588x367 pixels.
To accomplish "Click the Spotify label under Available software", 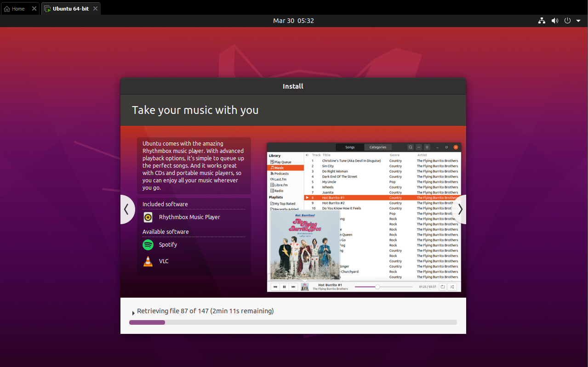I will pyautogui.click(x=168, y=245).
